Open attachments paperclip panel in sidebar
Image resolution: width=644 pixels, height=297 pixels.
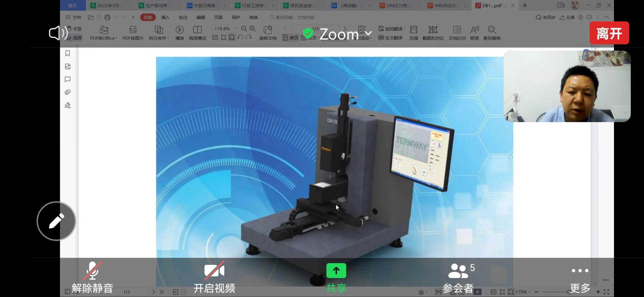[68, 92]
